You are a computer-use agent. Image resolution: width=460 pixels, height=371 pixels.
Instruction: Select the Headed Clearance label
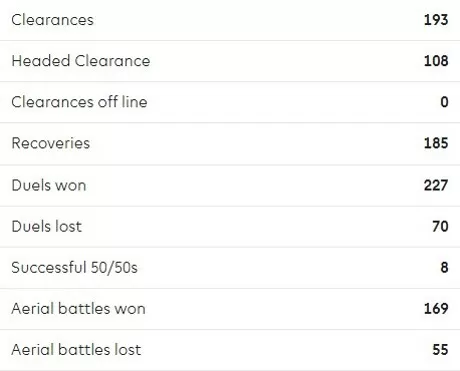pos(81,61)
